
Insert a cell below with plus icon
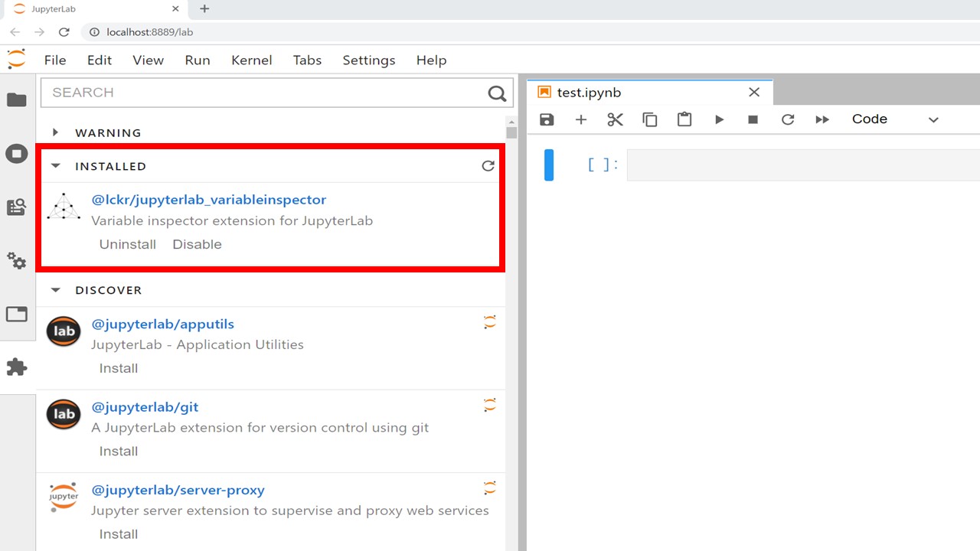coord(581,119)
